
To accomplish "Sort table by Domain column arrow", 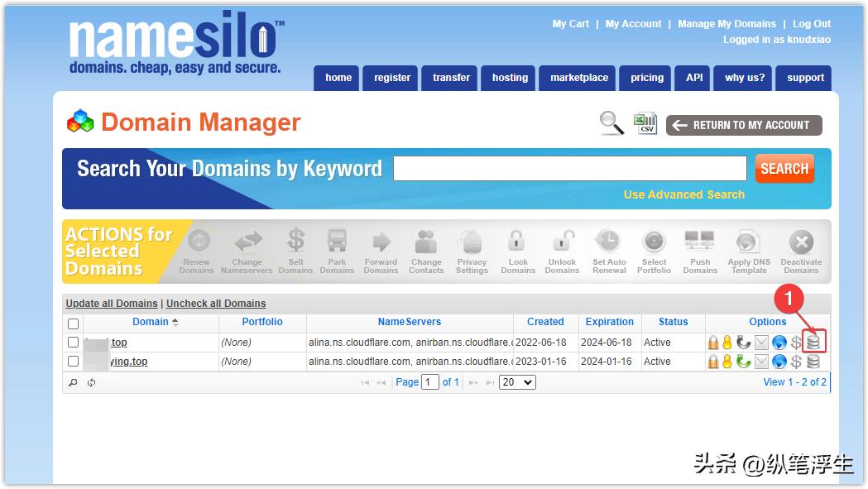I will [175, 323].
